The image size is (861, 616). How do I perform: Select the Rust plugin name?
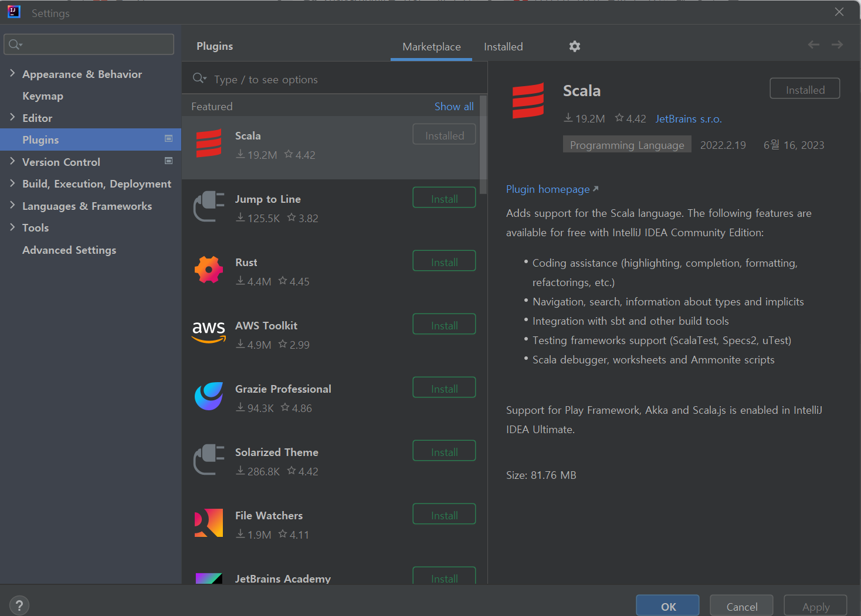(x=246, y=263)
